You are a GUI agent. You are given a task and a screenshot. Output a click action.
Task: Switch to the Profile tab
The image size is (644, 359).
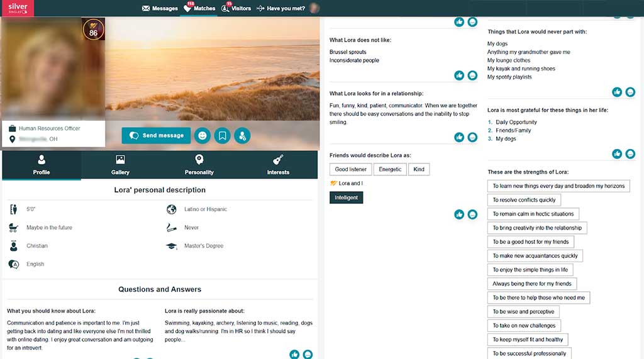(42, 165)
